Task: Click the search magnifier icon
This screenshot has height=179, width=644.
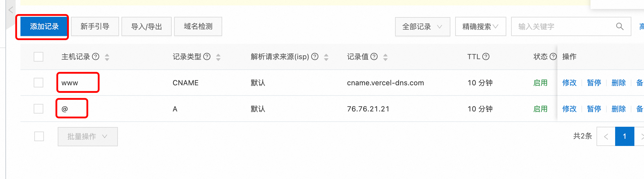Action: pyautogui.click(x=620, y=26)
